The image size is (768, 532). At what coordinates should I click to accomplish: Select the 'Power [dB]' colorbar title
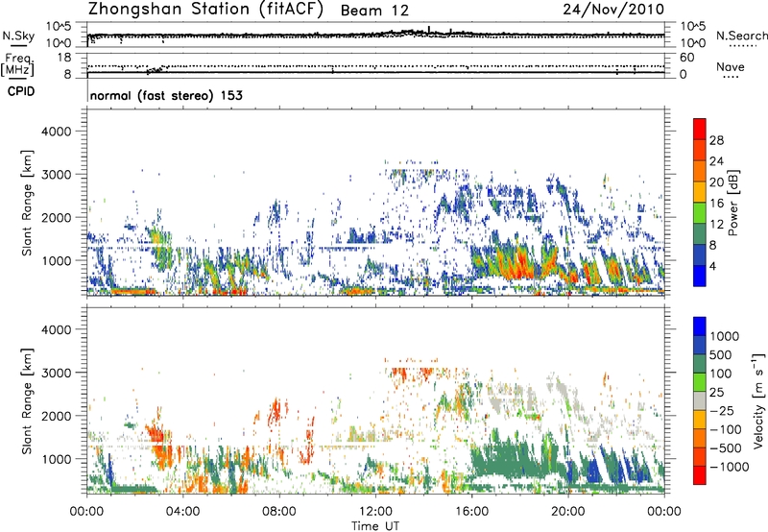click(x=732, y=203)
